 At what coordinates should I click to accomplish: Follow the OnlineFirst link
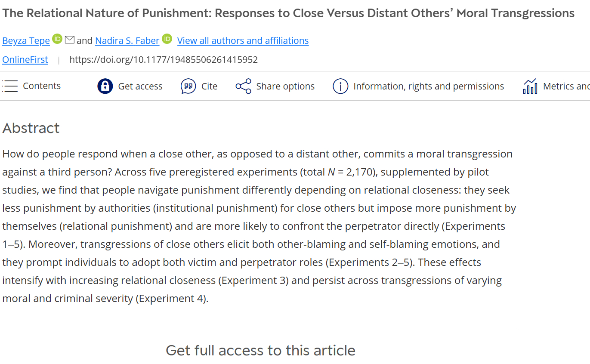click(25, 60)
